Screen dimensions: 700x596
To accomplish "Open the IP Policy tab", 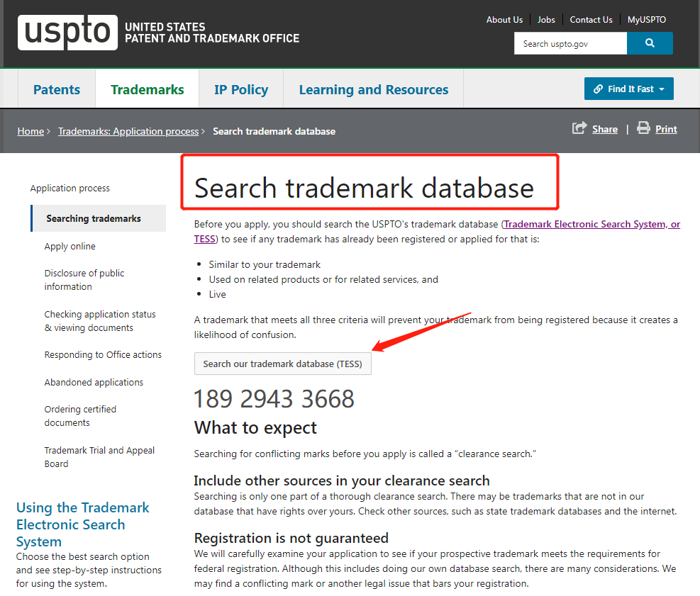I will click(241, 89).
